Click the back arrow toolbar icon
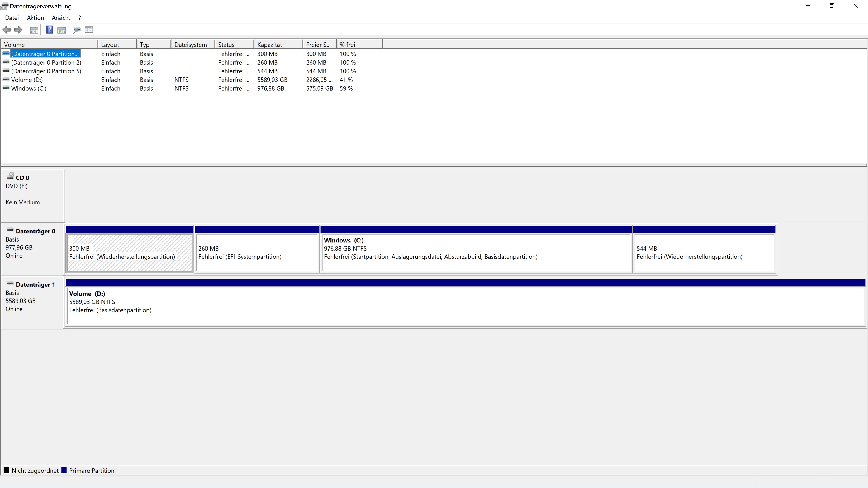868x488 pixels. click(6, 30)
